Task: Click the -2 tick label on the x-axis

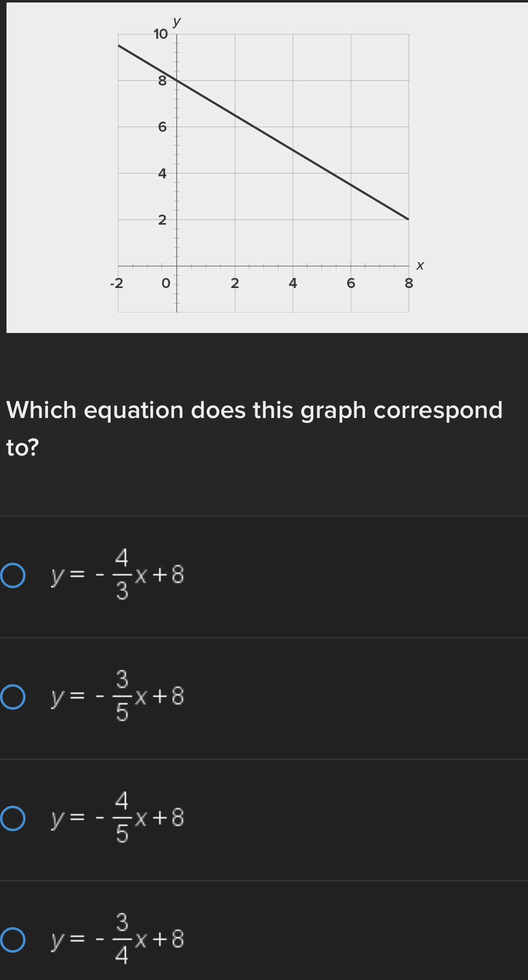Action: [x=115, y=283]
